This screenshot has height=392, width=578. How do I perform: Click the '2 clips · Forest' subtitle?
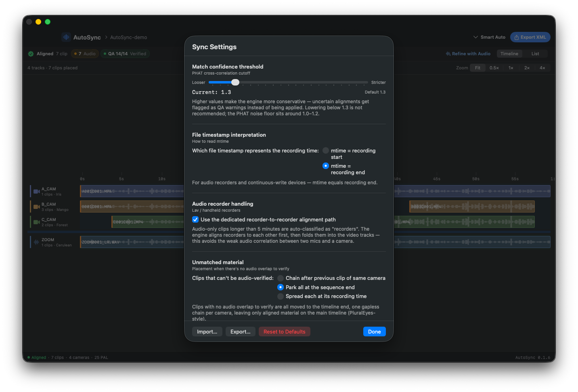[x=54, y=225]
